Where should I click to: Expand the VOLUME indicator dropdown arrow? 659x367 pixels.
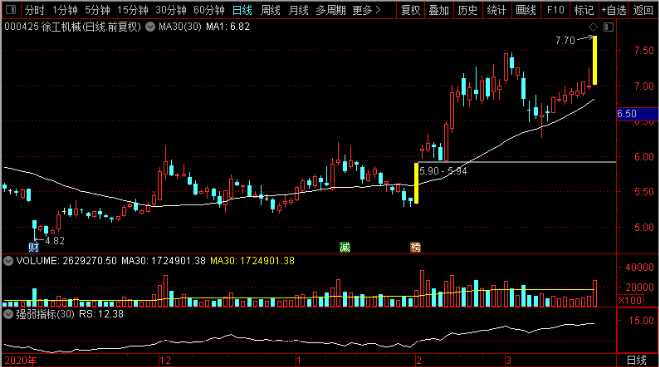coord(8,261)
